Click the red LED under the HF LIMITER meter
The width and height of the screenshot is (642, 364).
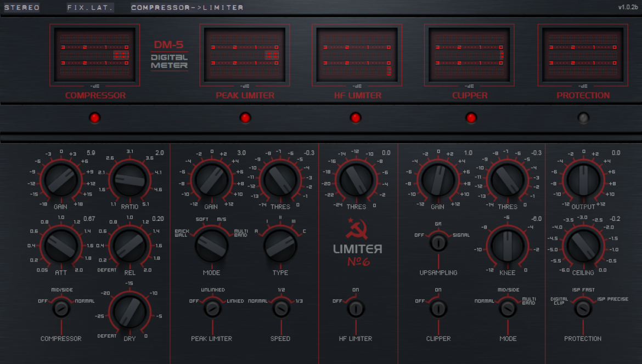coord(356,118)
